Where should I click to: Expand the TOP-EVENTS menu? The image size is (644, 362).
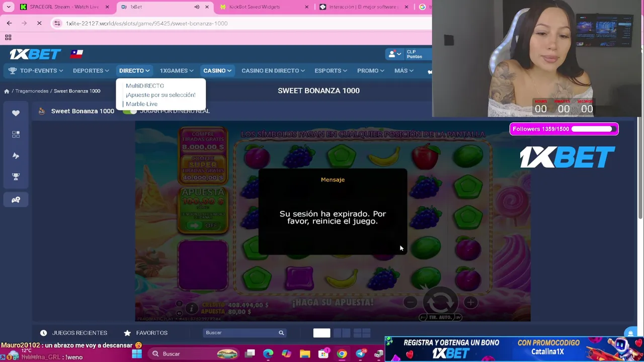point(36,70)
